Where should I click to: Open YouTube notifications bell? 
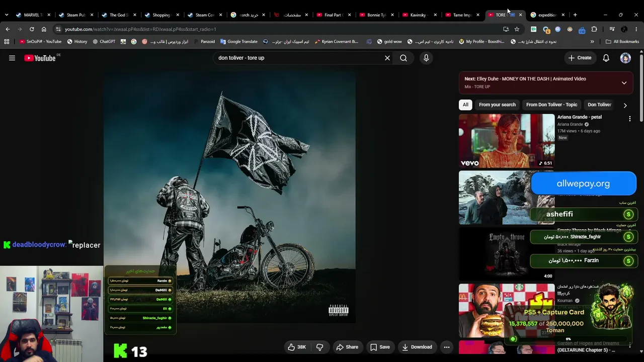[606, 58]
